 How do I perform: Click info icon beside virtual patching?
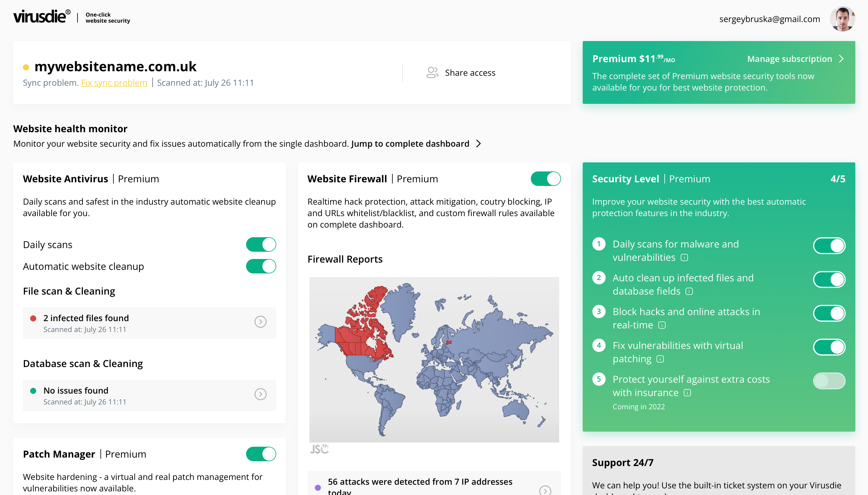[x=660, y=359]
